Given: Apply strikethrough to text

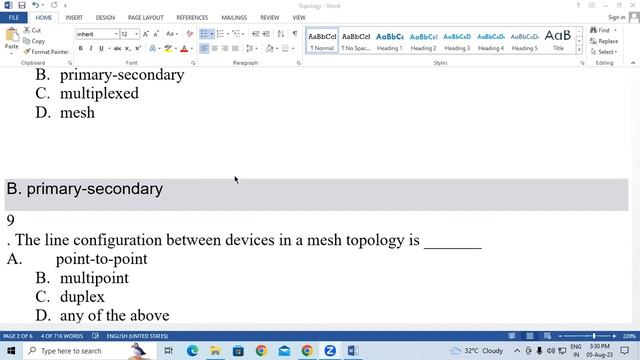Looking at the screenshot, I should [118, 49].
